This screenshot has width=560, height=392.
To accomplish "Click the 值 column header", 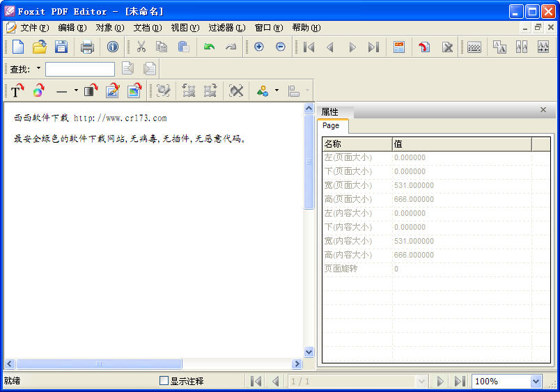I will point(462,144).
